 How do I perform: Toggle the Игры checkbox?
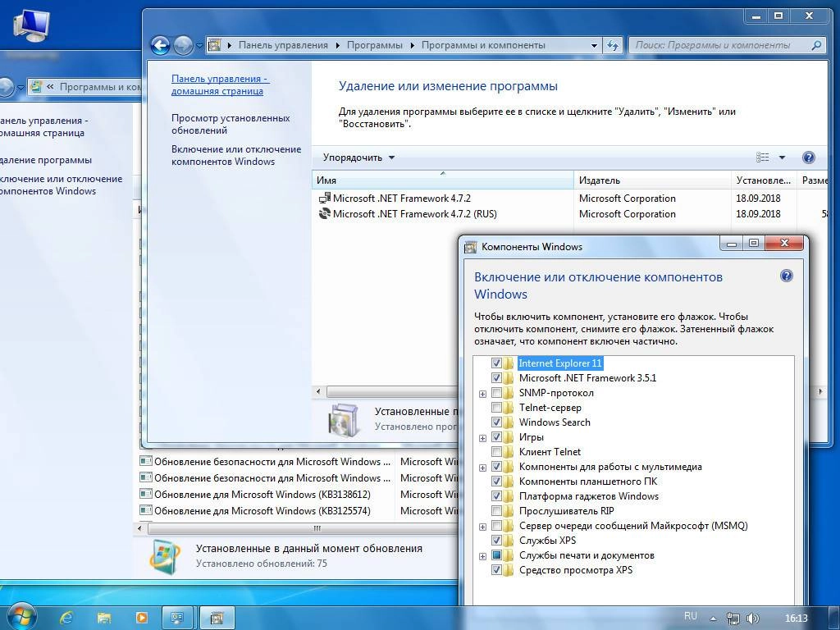pyautogui.click(x=496, y=437)
